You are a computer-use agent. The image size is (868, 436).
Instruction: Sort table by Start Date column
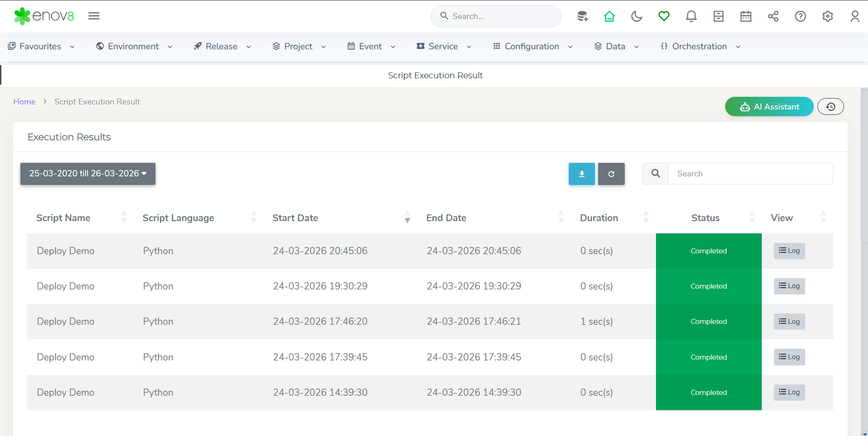coord(296,218)
